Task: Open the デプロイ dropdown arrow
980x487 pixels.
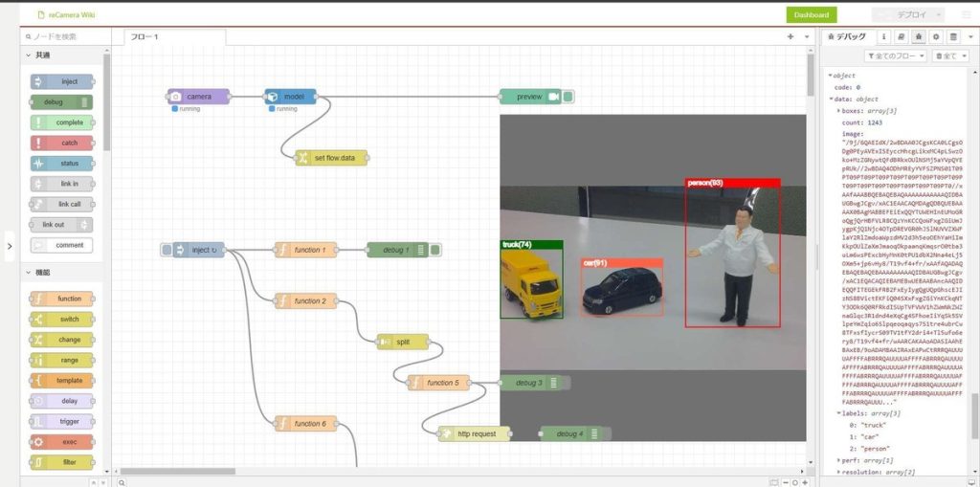Action: (x=939, y=15)
